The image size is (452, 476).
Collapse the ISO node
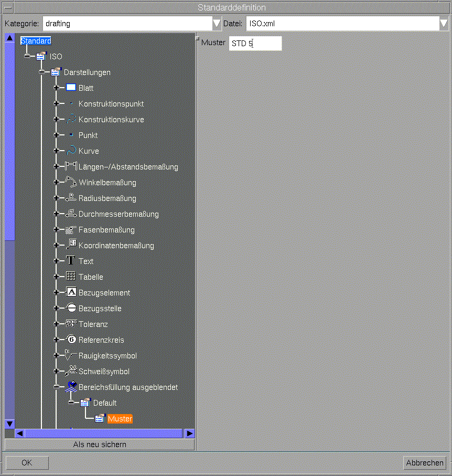tap(27, 56)
